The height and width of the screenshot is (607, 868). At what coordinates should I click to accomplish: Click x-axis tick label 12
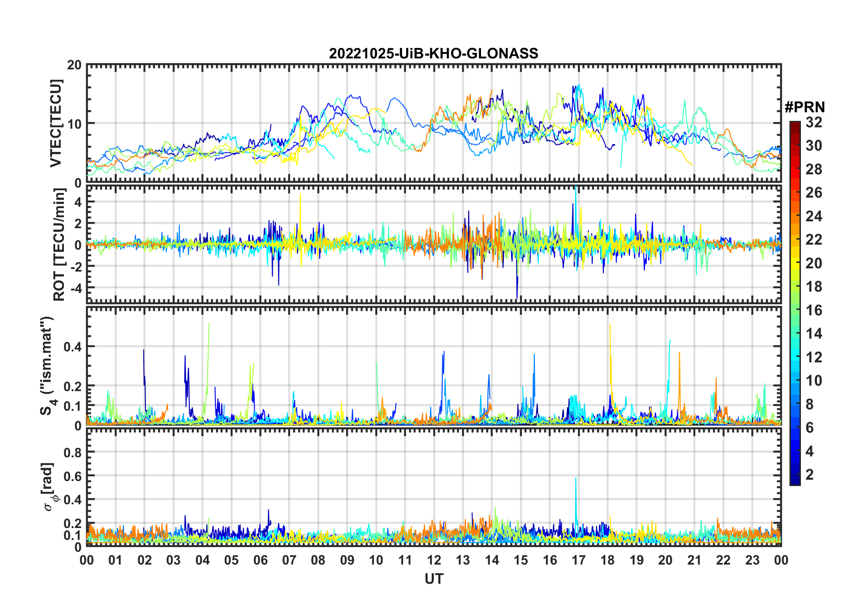(x=434, y=560)
